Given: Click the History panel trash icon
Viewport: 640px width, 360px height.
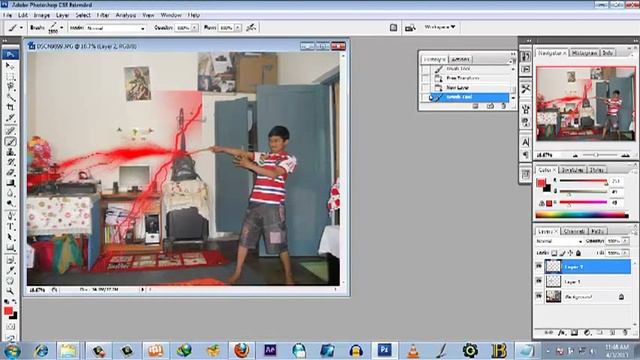Looking at the screenshot, I should coord(503,106).
